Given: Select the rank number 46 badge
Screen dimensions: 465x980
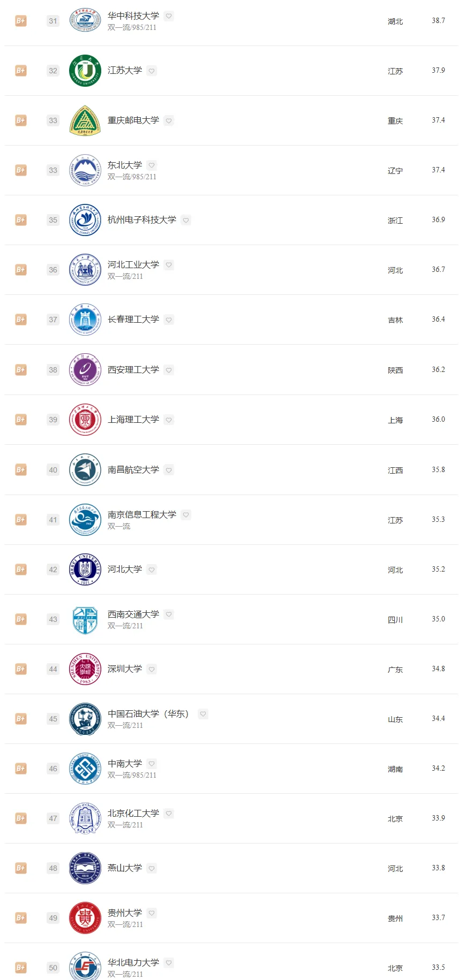Looking at the screenshot, I should [x=53, y=769].
